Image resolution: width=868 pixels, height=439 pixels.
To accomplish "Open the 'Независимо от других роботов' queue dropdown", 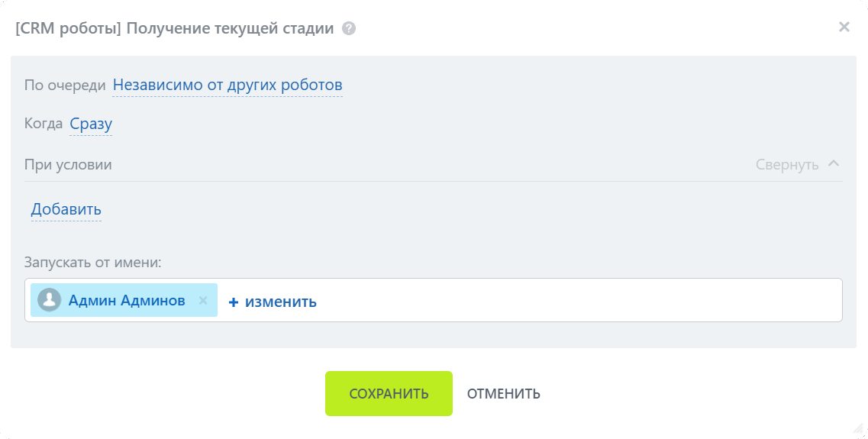I will (227, 85).
